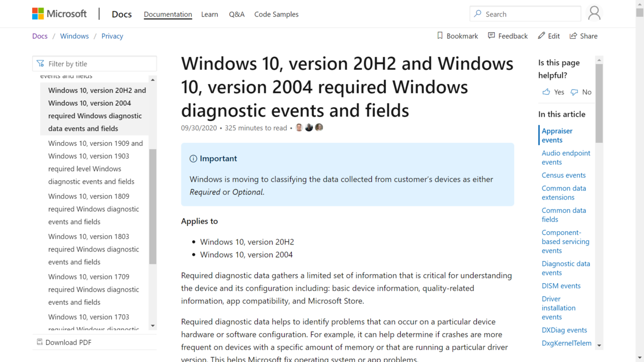Click the In this article heading
Screen dimensions: 644x362
(x=562, y=114)
